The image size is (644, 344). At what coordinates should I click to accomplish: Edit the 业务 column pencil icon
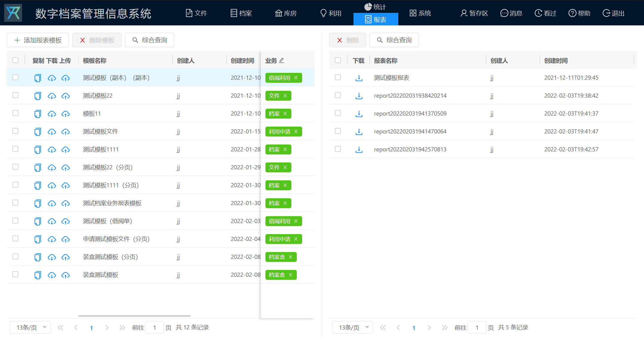(281, 60)
